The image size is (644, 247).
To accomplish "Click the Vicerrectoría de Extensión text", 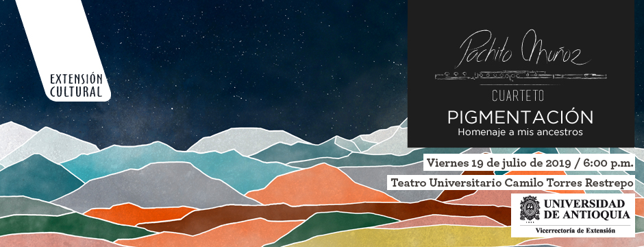I will [x=575, y=231].
